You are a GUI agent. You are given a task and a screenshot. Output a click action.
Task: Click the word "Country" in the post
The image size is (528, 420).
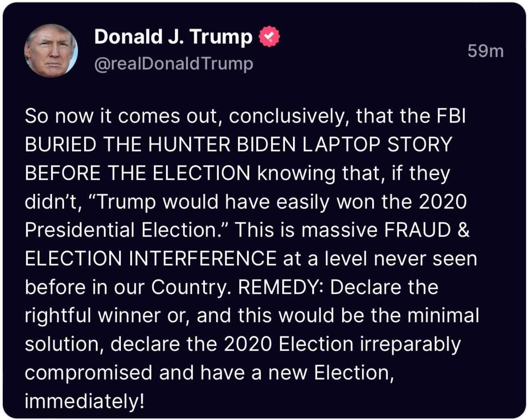189,287
